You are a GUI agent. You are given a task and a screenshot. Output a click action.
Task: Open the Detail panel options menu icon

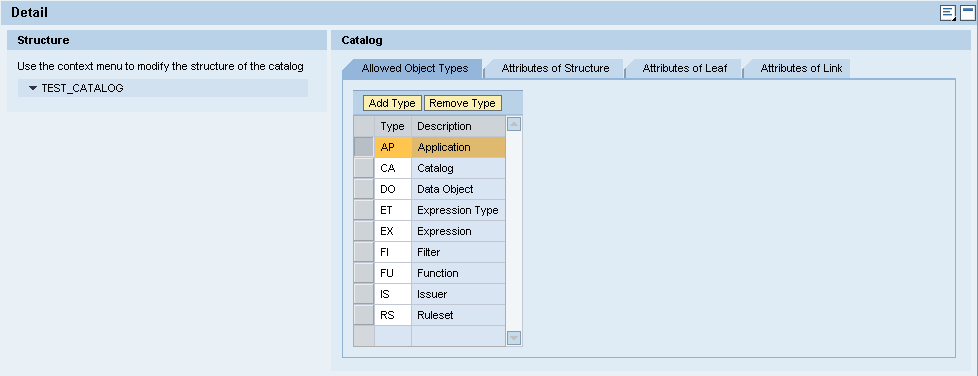[x=948, y=12]
